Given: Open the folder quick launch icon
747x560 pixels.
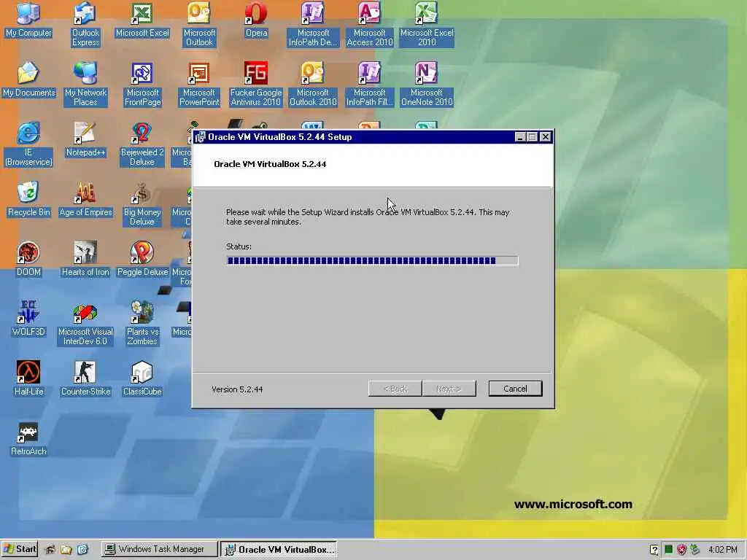Looking at the screenshot, I should (x=66, y=550).
